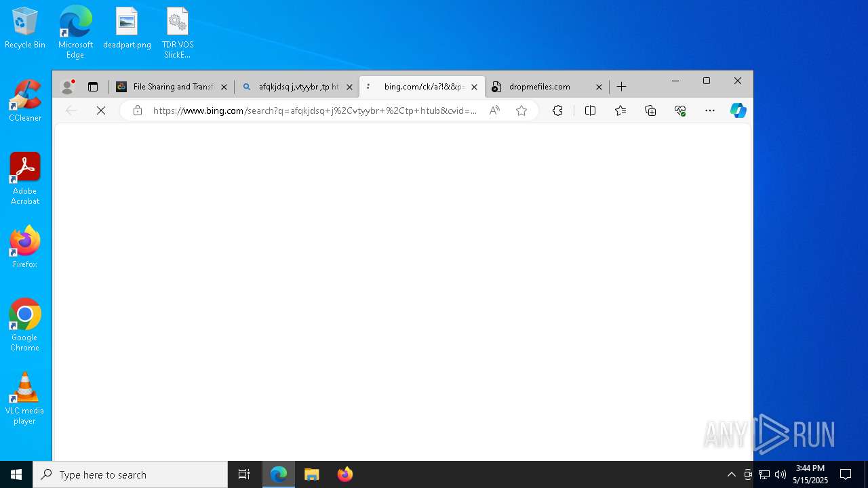Image resolution: width=868 pixels, height=488 pixels.
Task: Select the deadpart.png file
Action: [x=127, y=28]
